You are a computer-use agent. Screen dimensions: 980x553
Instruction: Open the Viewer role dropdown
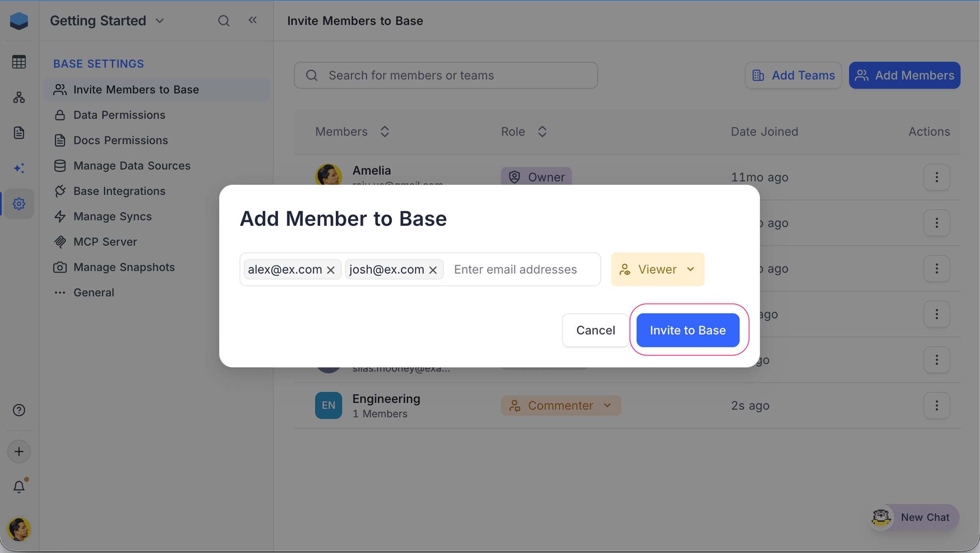pyautogui.click(x=657, y=269)
